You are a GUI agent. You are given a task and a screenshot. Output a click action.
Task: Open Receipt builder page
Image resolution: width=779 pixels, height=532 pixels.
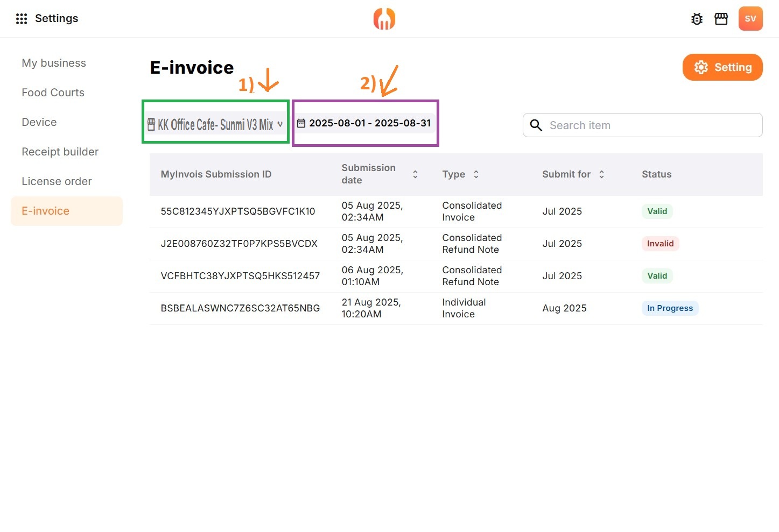(60, 152)
